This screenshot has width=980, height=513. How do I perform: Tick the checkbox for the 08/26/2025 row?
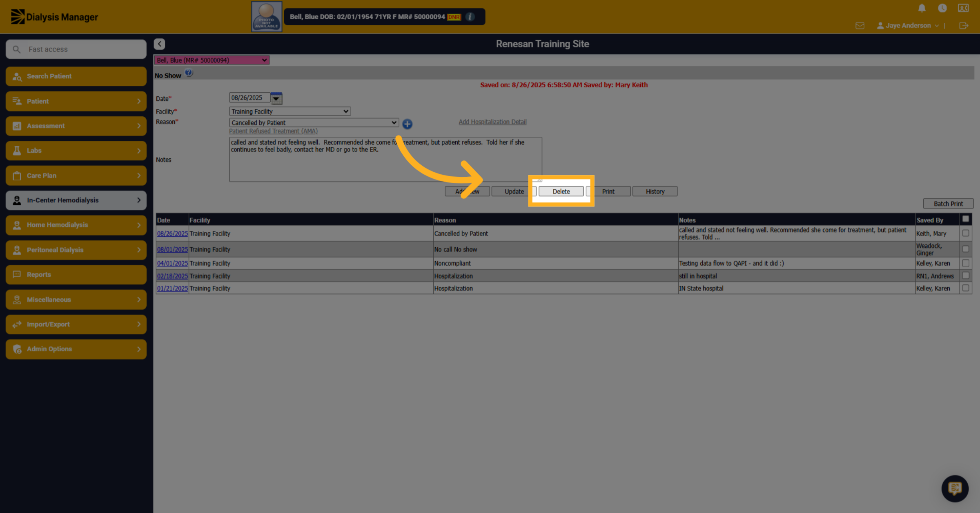[x=965, y=233]
